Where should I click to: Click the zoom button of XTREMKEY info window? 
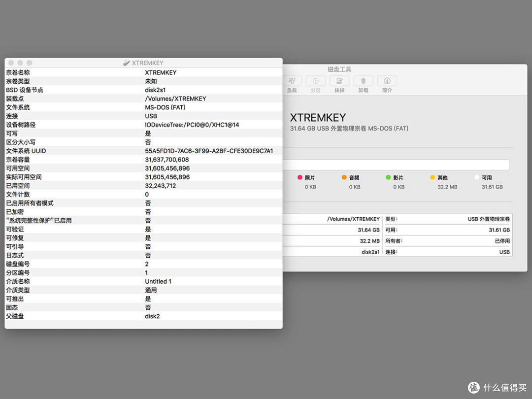tap(29, 63)
